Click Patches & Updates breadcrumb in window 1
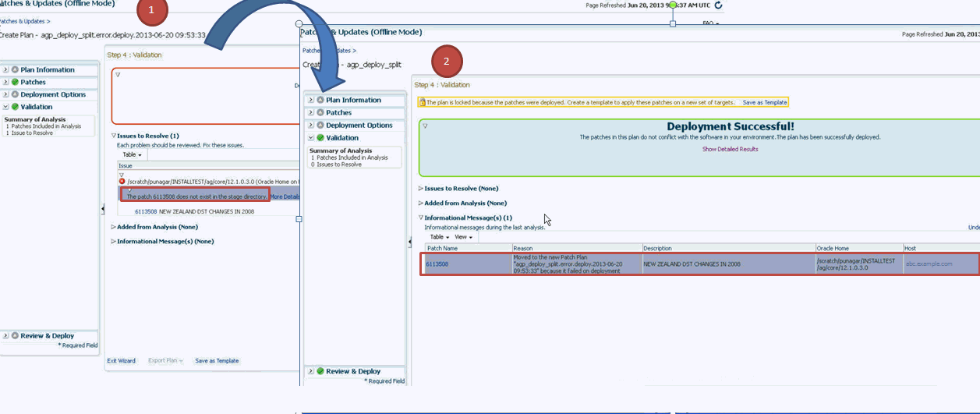Viewport: 980px width, 414px height. tap(23, 22)
